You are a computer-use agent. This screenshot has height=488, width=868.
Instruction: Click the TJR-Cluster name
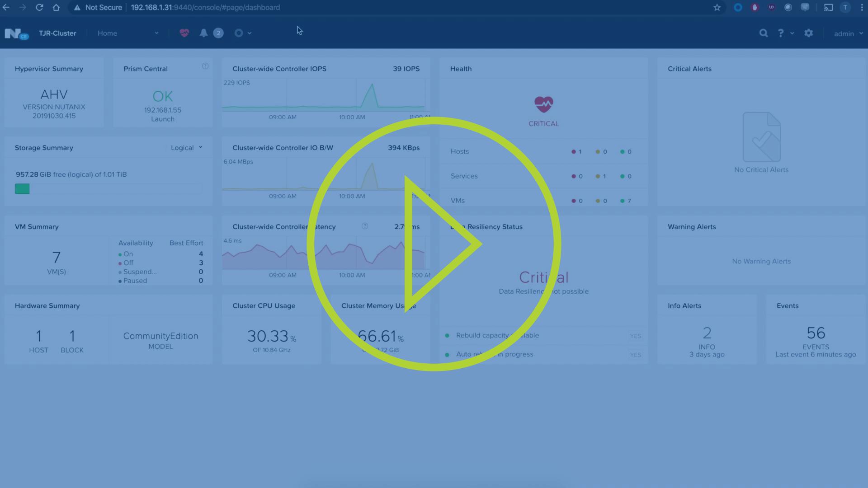pyautogui.click(x=57, y=33)
